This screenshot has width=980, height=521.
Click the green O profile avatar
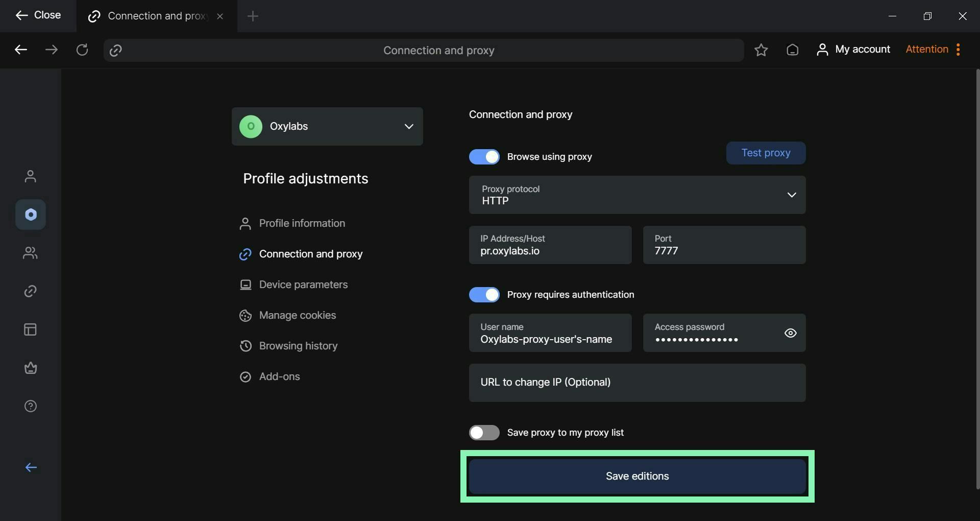pyautogui.click(x=251, y=126)
